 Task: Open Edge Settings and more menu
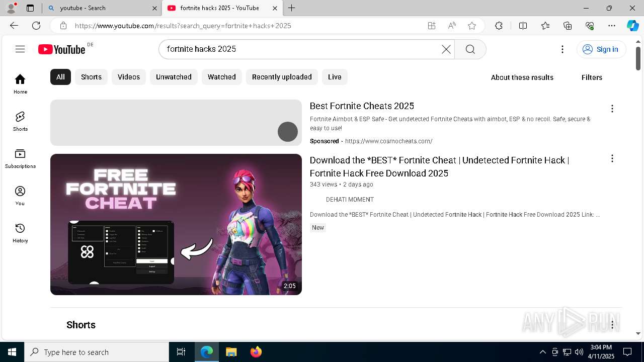click(x=612, y=26)
